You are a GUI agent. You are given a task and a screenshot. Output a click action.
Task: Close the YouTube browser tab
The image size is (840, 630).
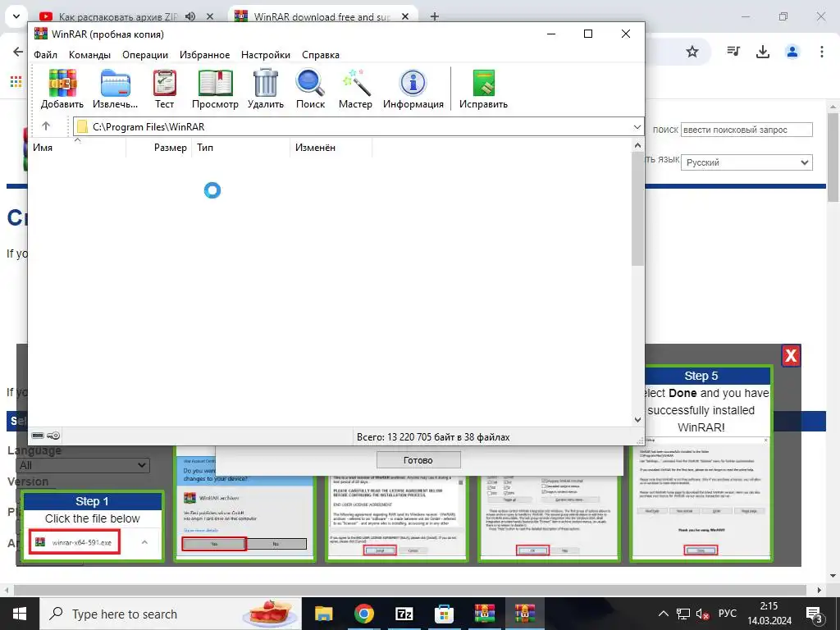point(210,16)
